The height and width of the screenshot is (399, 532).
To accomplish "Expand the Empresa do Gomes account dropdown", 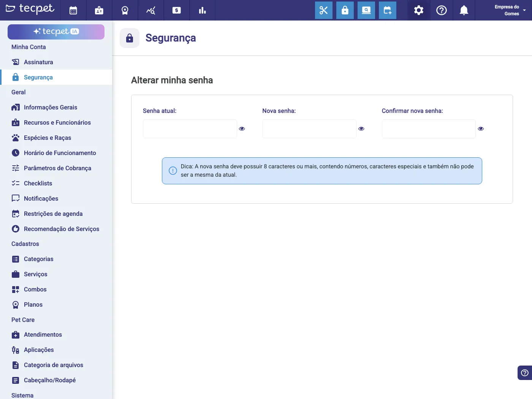I will coord(510,10).
